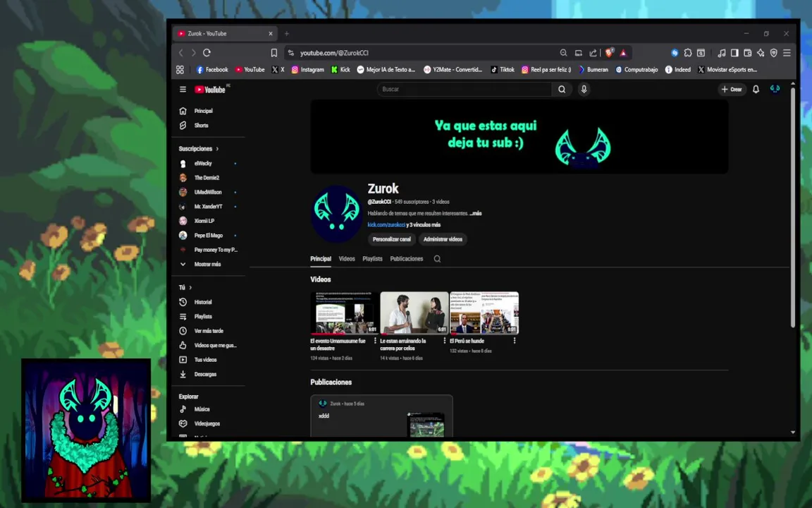Activate voice search microphone icon
The height and width of the screenshot is (508, 812).
pyautogui.click(x=584, y=89)
